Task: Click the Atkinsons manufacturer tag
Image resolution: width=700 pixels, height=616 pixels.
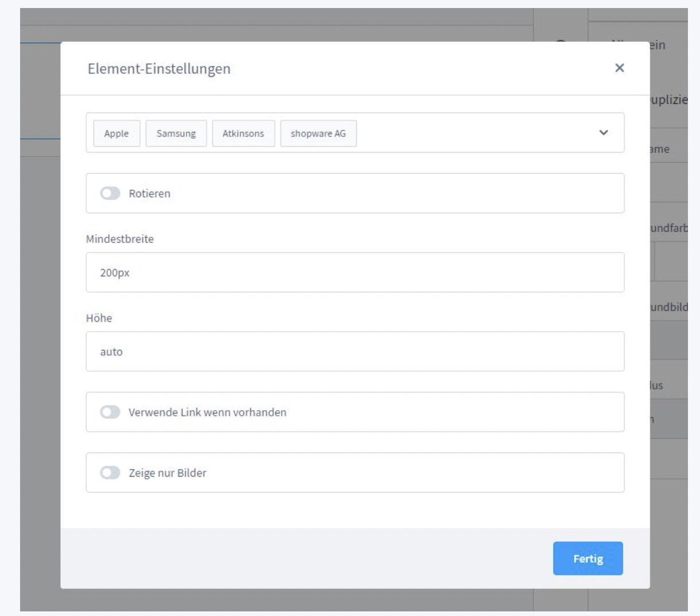Action: [243, 133]
